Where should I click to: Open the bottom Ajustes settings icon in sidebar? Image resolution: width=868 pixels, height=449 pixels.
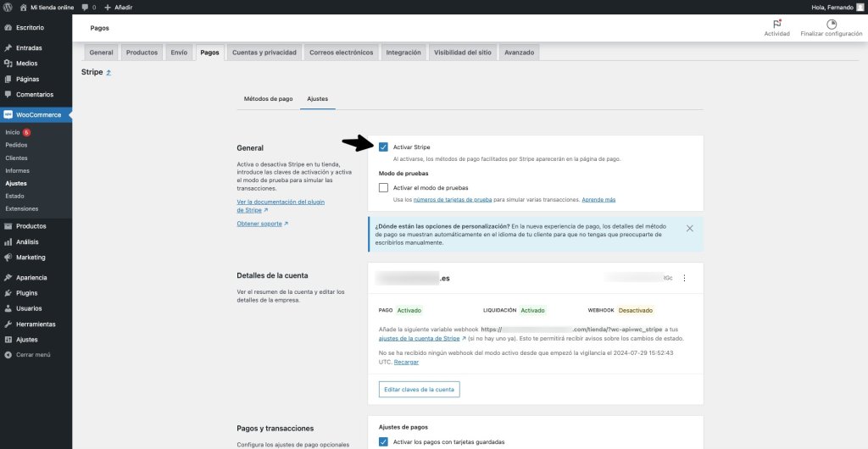click(8, 340)
